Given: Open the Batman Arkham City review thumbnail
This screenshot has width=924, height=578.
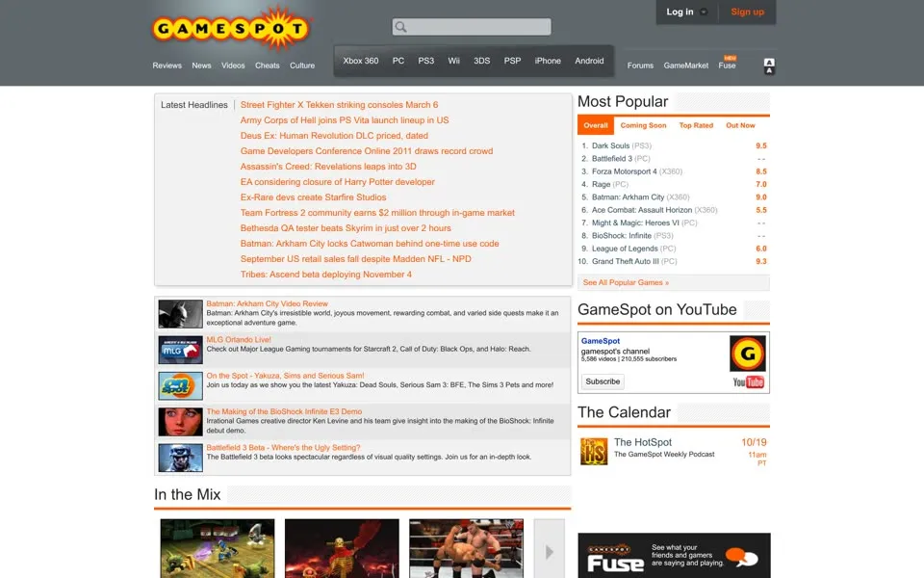Looking at the screenshot, I should tap(180, 314).
